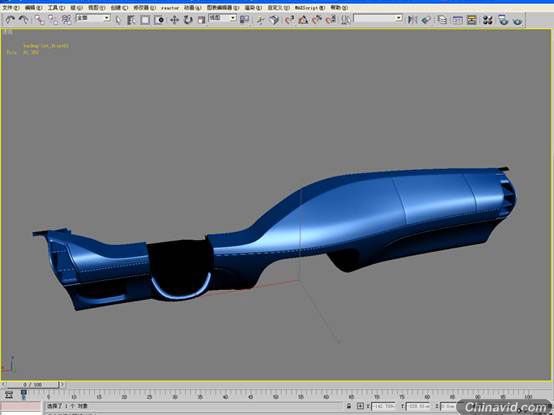Toggle the selection lock icon in status bar
This screenshot has width=554, height=415.
[349, 406]
